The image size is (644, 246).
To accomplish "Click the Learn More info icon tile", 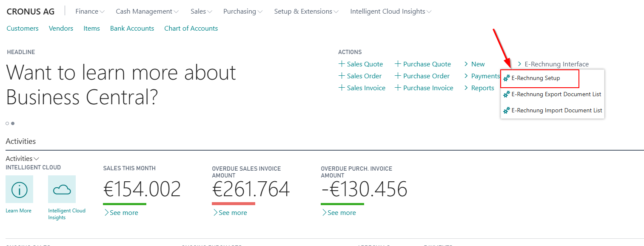I will click(x=19, y=189).
